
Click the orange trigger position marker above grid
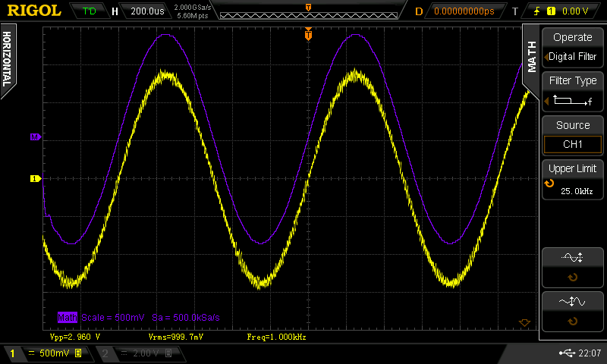[308, 34]
